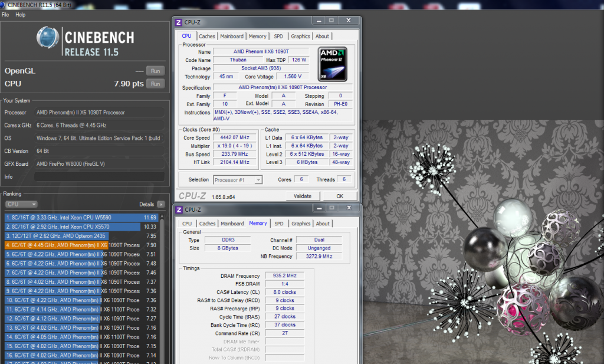Open the Graphics tab in upper CPU-Z window
The height and width of the screenshot is (364, 604).
coord(300,37)
